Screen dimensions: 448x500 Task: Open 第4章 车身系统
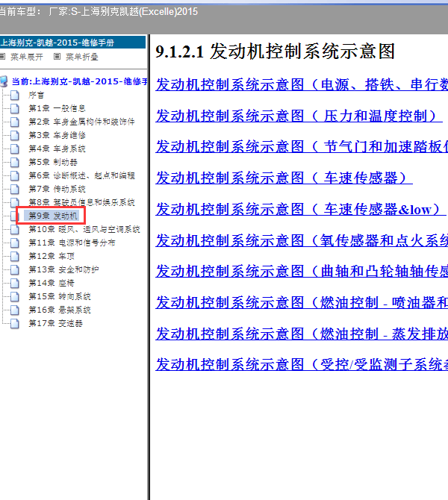[57, 149]
